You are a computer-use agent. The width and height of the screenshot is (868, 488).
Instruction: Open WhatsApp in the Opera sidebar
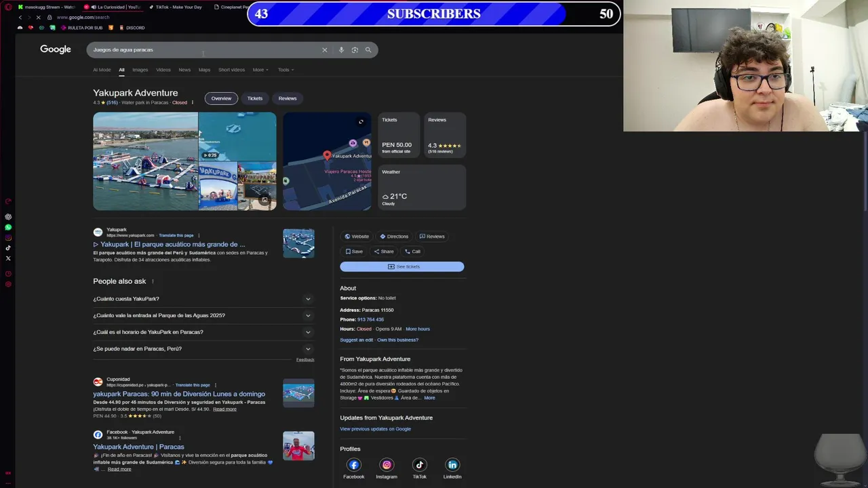[x=8, y=227]
